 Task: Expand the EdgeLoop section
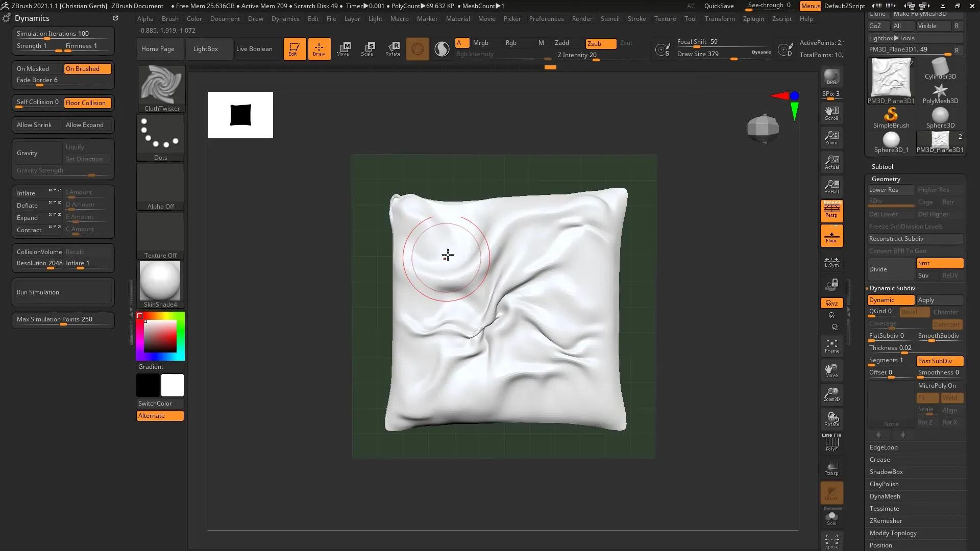[x=884, y=447]
